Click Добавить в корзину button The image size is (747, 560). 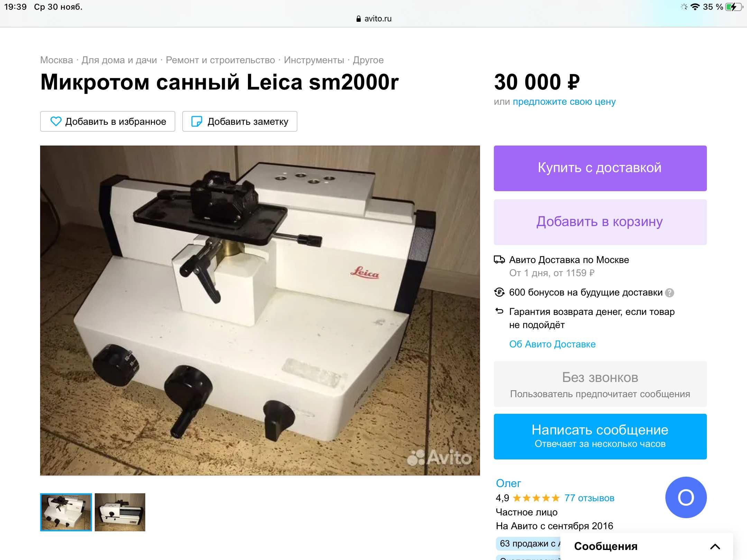coord(600,222)
